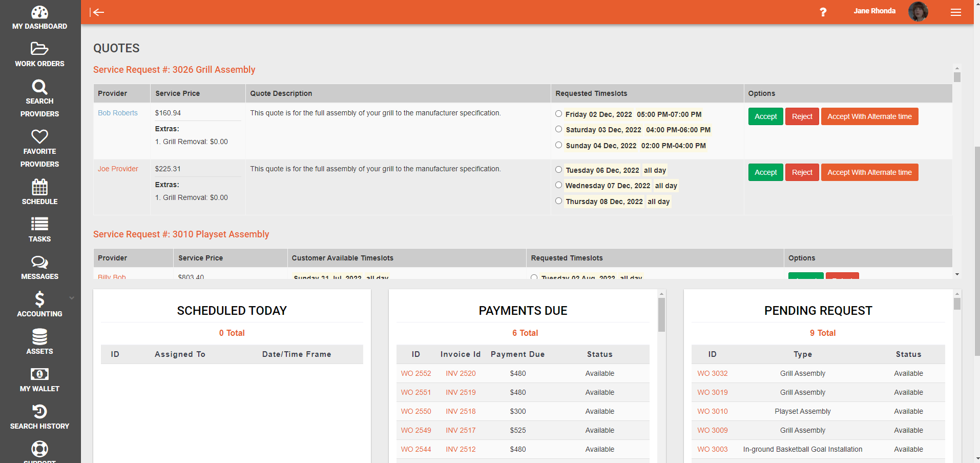Open Work Orders folder icon
Image resolution: width=980 pixels, height=463 pixels.
[x=39, y=49]
